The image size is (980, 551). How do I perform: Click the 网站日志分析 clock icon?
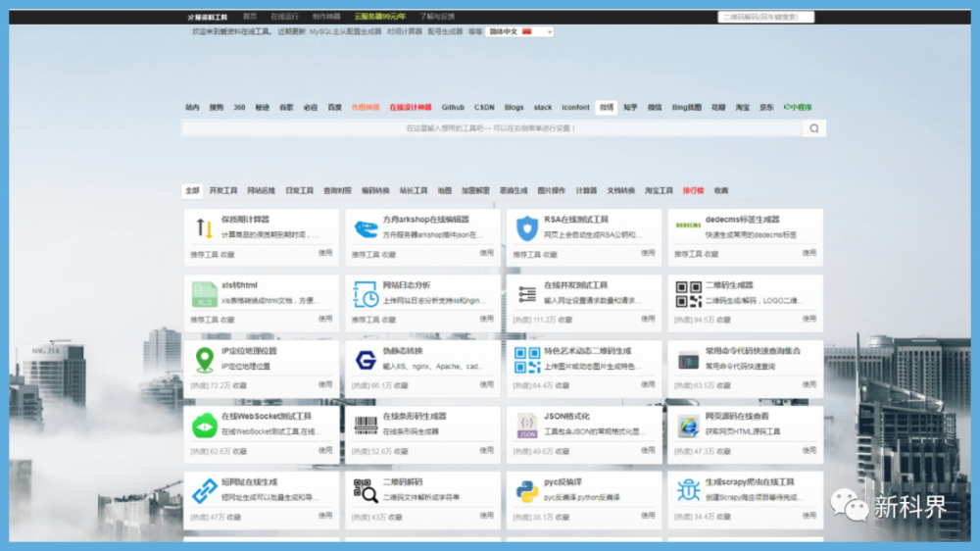coord(366,294)
